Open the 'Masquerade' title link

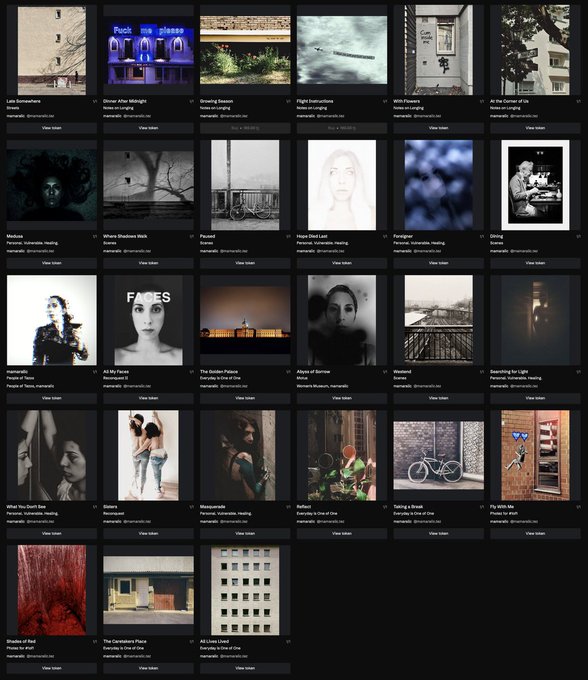click(x=212, y=507)
